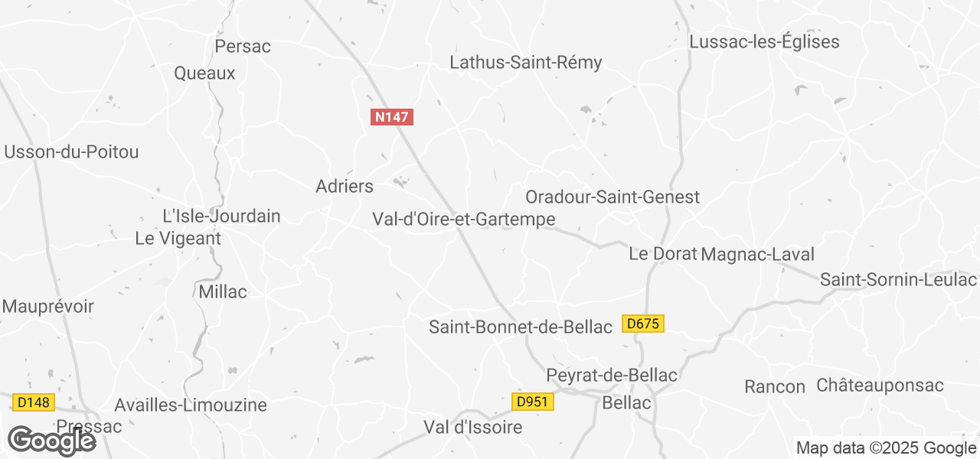Click the Saint-Bonnet-de-Bellac label
Viewport: 980px width, 459px height.
click(521, 327)
